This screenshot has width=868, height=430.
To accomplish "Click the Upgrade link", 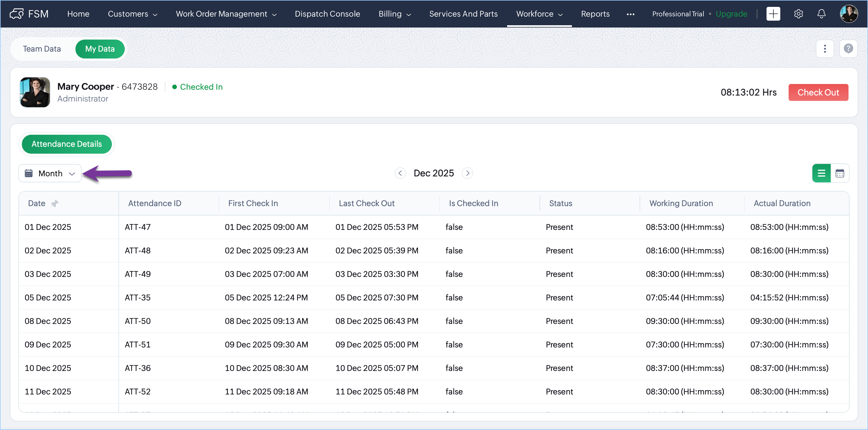I will pyautogui.click(x=731, y=14).
